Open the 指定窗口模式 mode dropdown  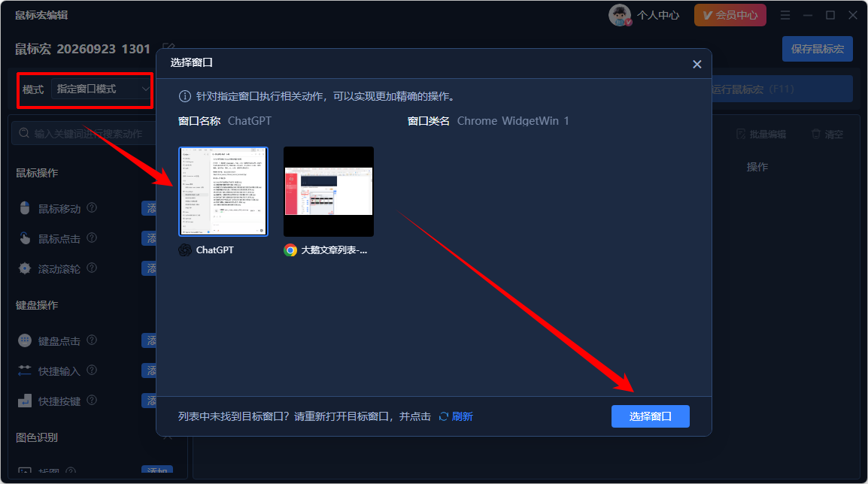click(102, 89)
